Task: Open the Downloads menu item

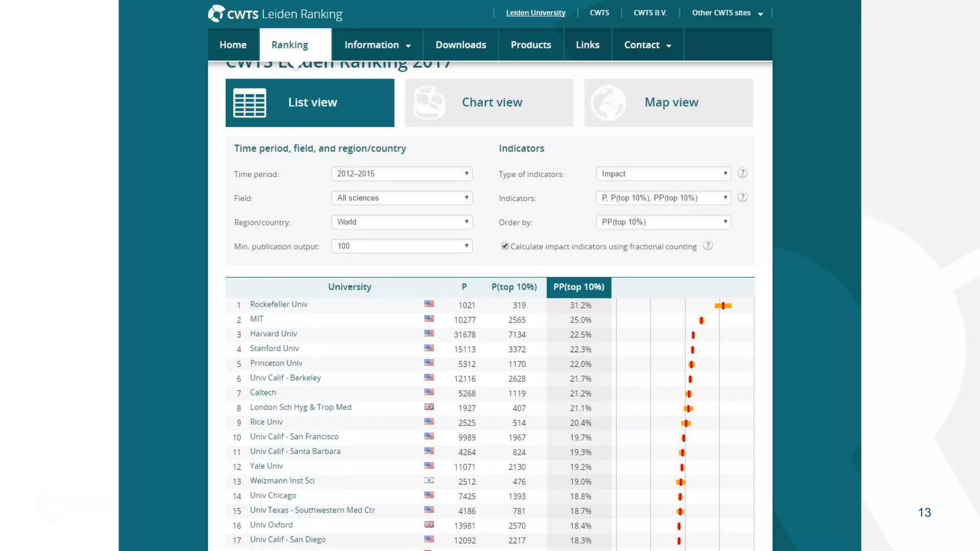Action: [460, 45]
